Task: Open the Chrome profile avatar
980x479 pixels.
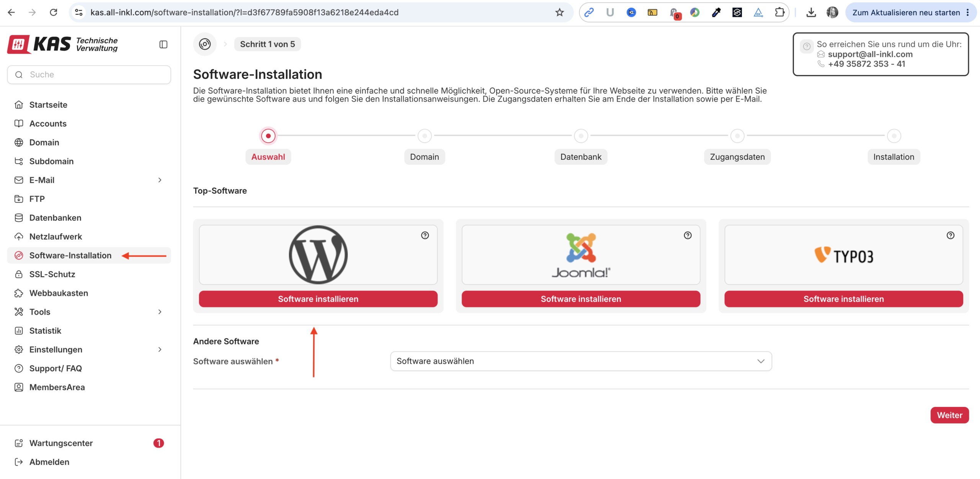Action: [x=832, y=12]
